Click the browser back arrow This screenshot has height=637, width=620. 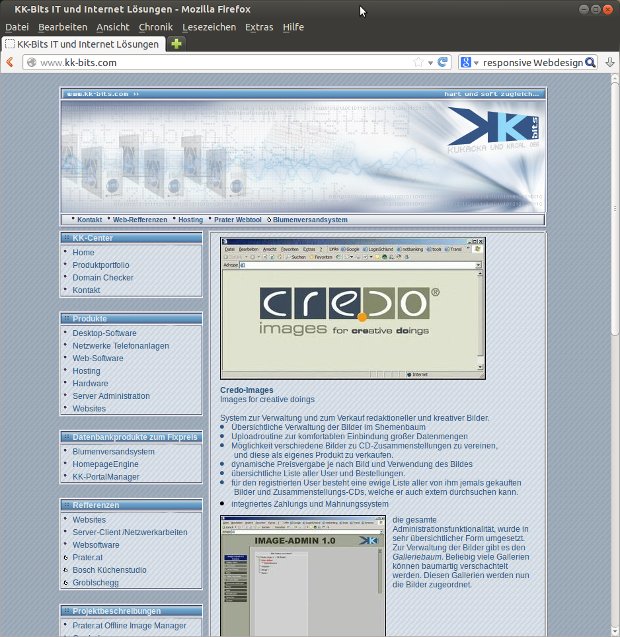(x=10, y=62)
